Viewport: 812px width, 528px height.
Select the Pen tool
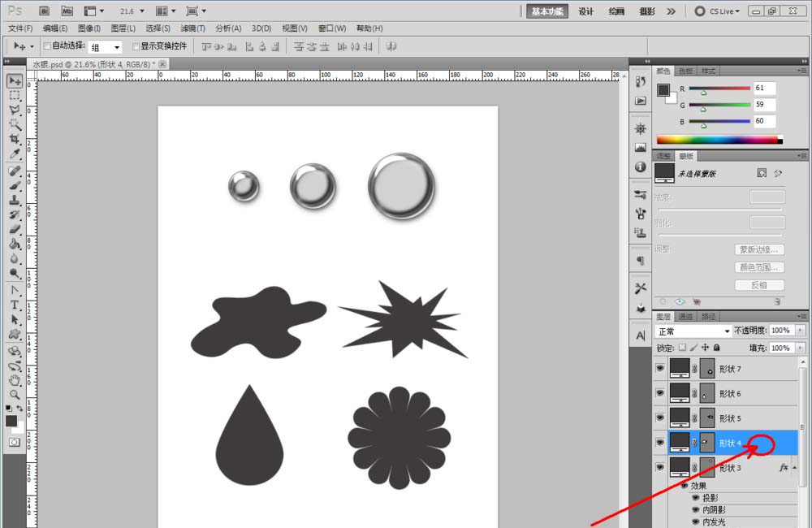pos(15,290)
